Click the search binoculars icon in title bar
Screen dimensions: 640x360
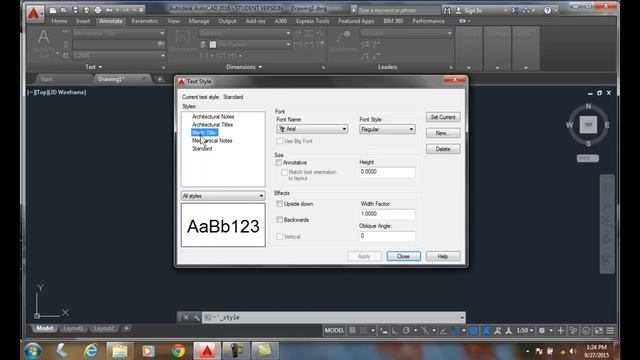click(x=447, y=11)
